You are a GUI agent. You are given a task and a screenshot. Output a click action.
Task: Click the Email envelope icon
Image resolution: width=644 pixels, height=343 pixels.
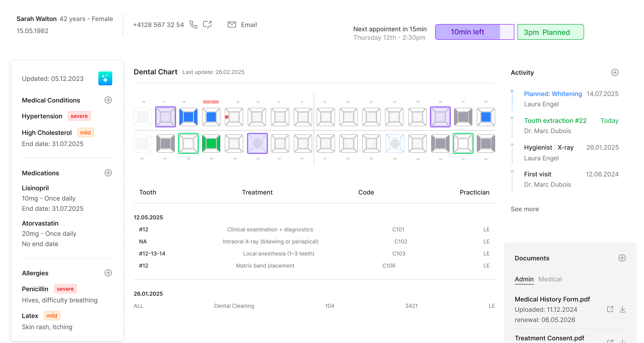click(x=232, y=24)
